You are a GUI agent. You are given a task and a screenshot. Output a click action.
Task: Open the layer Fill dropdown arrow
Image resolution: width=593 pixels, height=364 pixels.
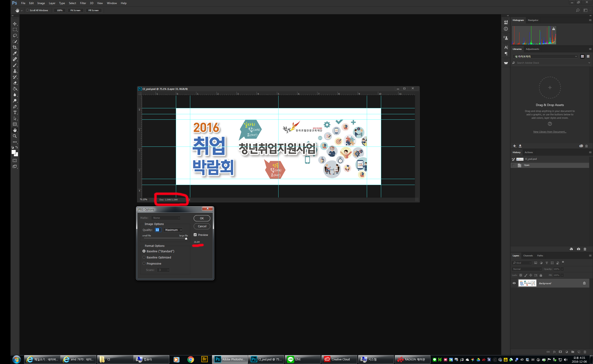pos(562,275)
